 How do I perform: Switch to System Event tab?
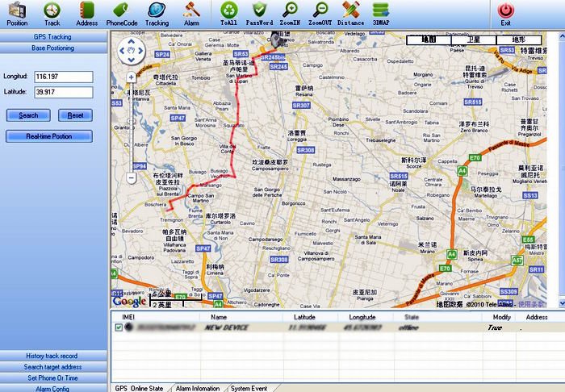pos(249,388)
